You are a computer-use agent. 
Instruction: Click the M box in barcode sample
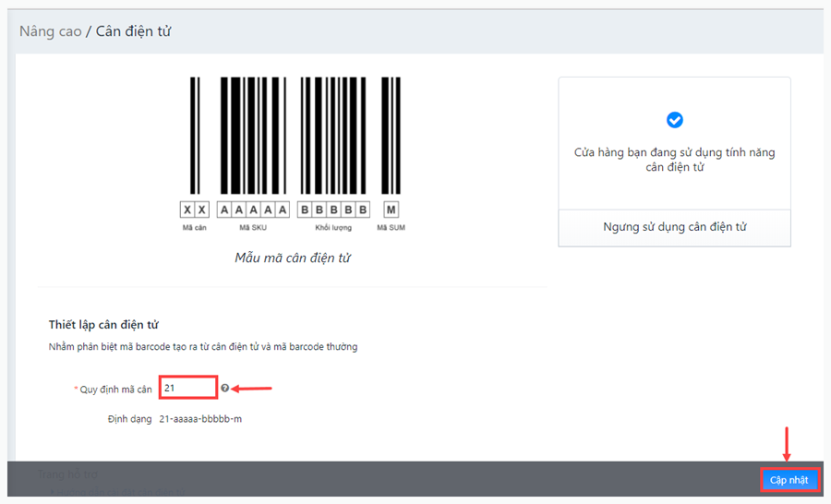click(391, 210)
